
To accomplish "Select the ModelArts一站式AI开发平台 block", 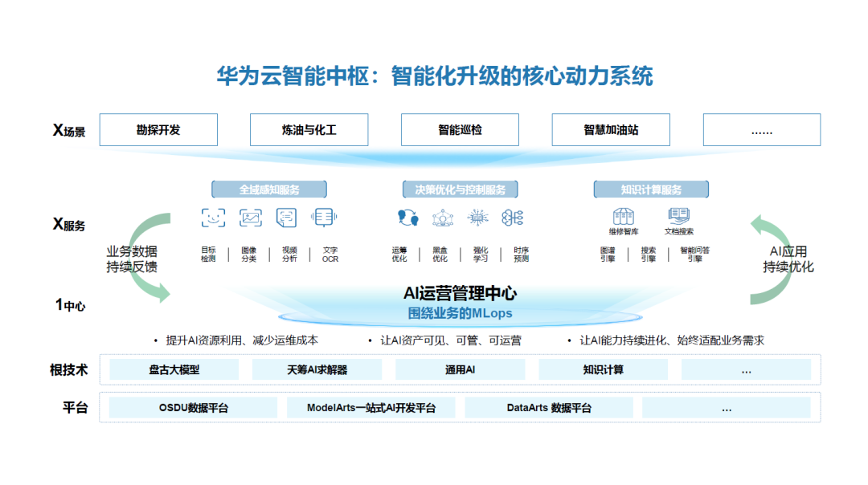I will click(x=371, y=408).
